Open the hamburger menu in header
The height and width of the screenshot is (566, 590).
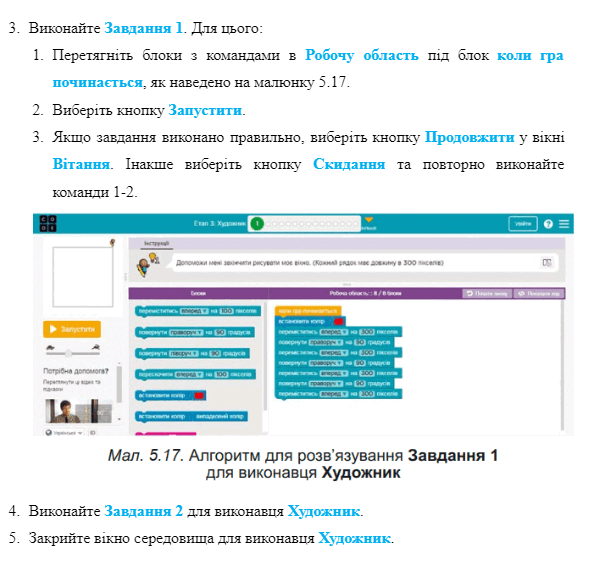click(564, 224)
